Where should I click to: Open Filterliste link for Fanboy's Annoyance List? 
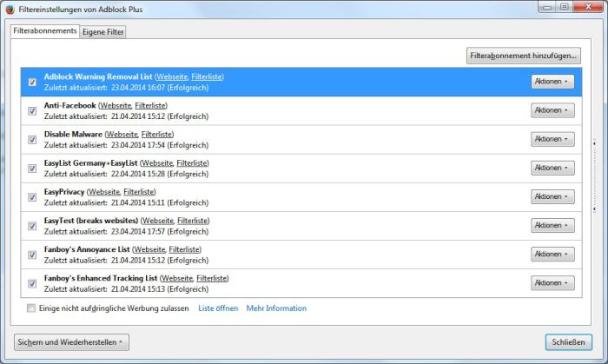pyautogui.click(x=184, y=249)
